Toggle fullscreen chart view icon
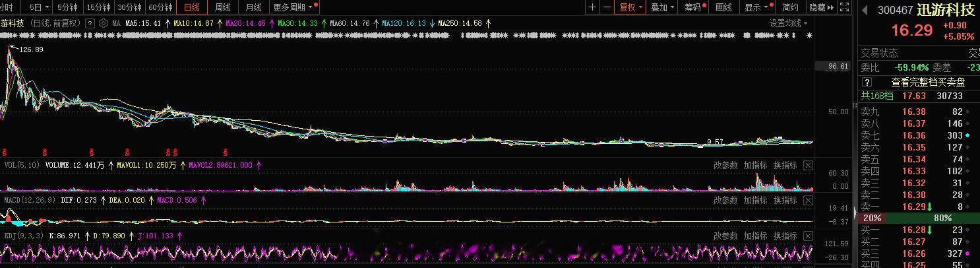 coord(845,7)
